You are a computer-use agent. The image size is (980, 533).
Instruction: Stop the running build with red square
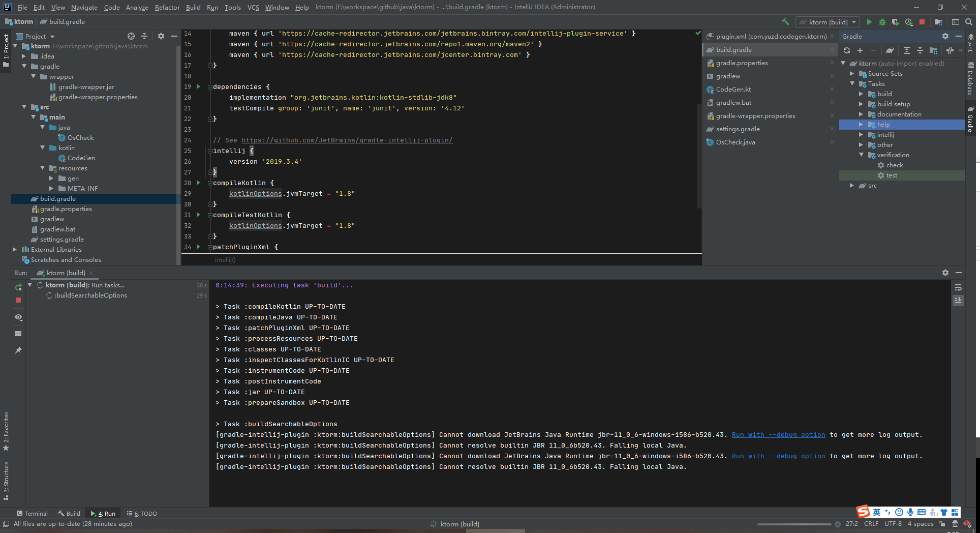[x=18, y=300]
